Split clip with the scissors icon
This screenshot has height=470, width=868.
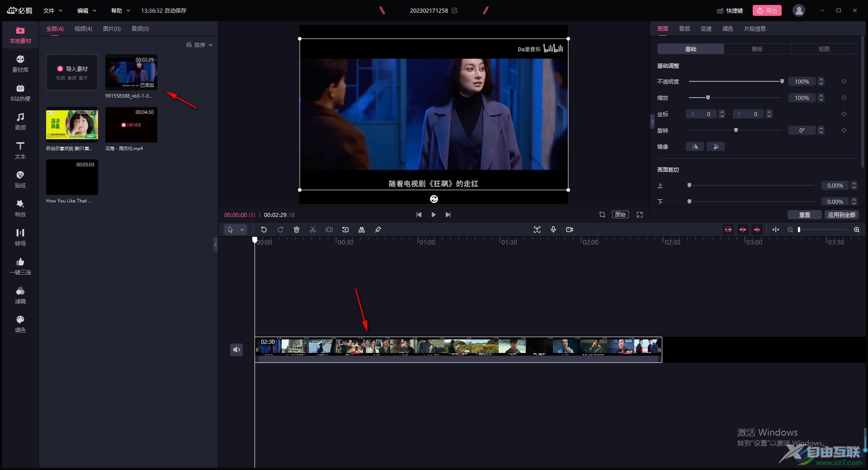pyautogui.click(x=313, y=230)
